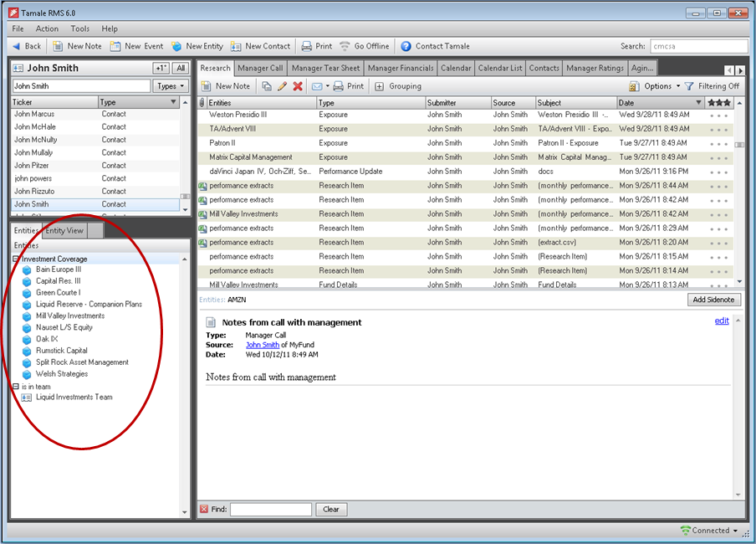
Task: Click the Clear button
Action: tap(331, 509)
